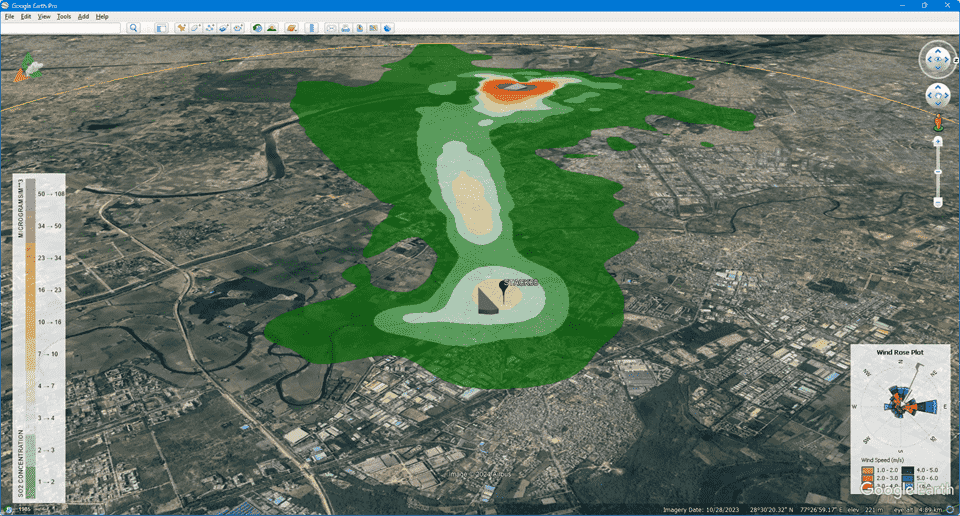This screenshot has height=516, width=960.
Task: Open the Tools menu
Action: click(x=64, y=17)
